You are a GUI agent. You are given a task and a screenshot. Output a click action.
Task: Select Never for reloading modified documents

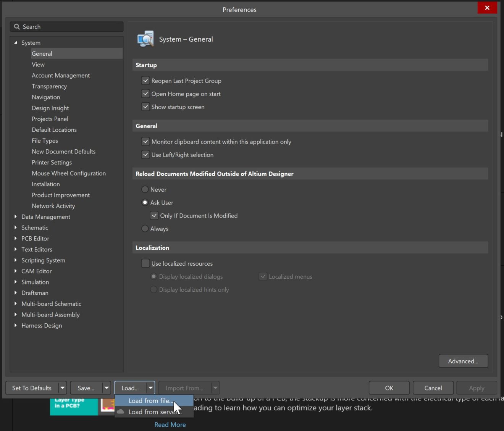(x=145, y=189)
